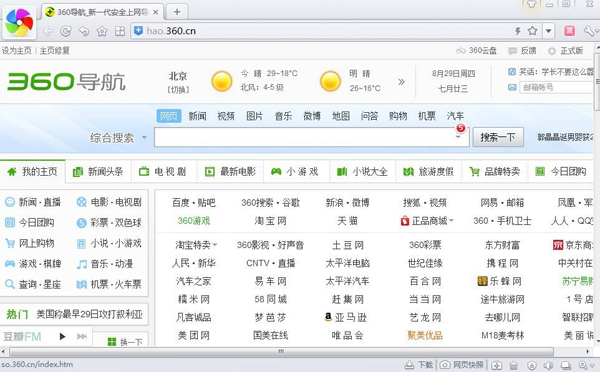Click 网上购物 sidebar cart entry
600x372 pixels.
coord(29,243)
